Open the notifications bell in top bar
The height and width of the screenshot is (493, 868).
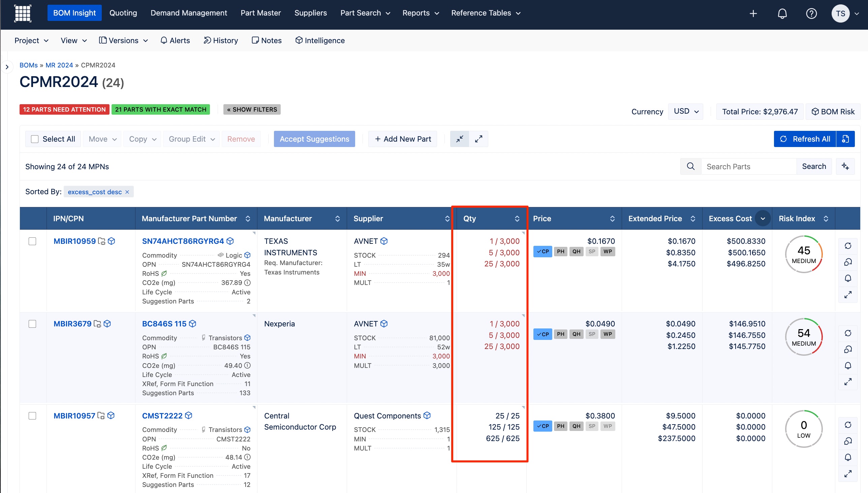782,13
